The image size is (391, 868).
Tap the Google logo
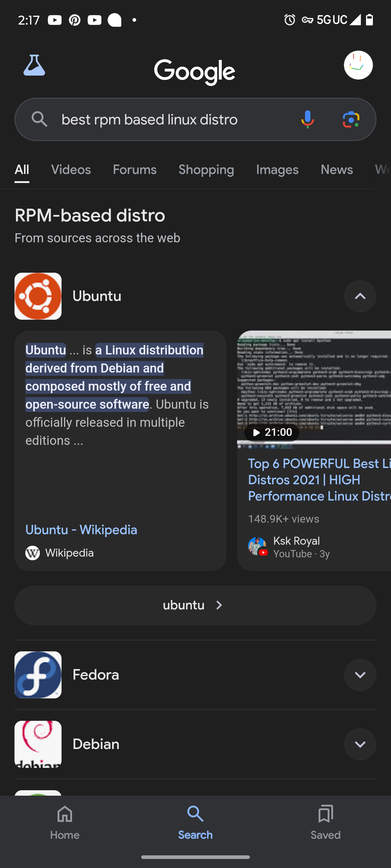click(x=195, y=72)
